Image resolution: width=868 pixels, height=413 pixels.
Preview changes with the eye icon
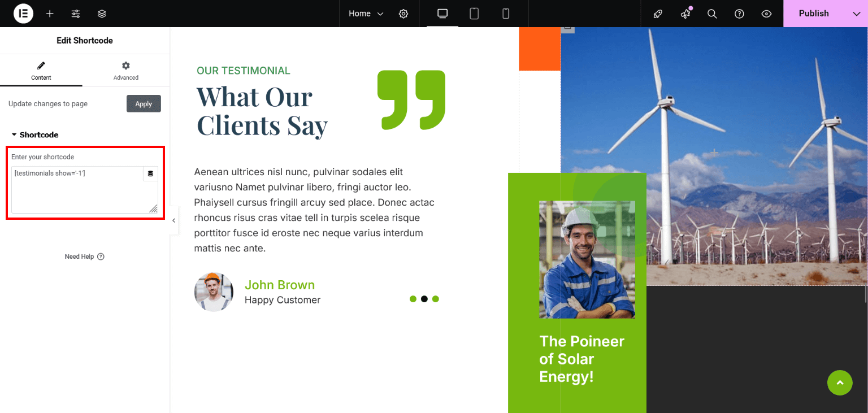(x=766, y=14)
